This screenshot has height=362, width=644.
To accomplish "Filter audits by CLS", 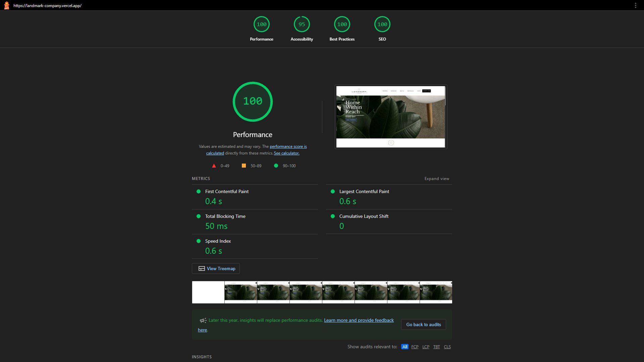I will pyautogui.click(x=447, y=347).
